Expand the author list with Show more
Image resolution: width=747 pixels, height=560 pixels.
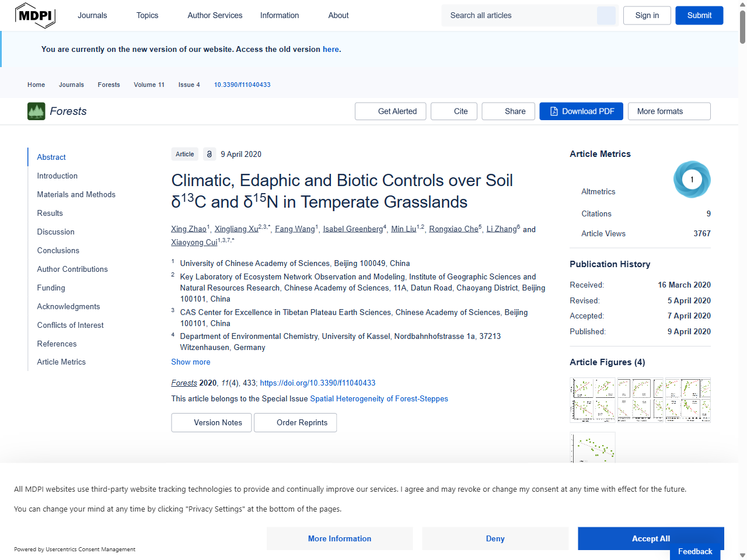(190, 362)
